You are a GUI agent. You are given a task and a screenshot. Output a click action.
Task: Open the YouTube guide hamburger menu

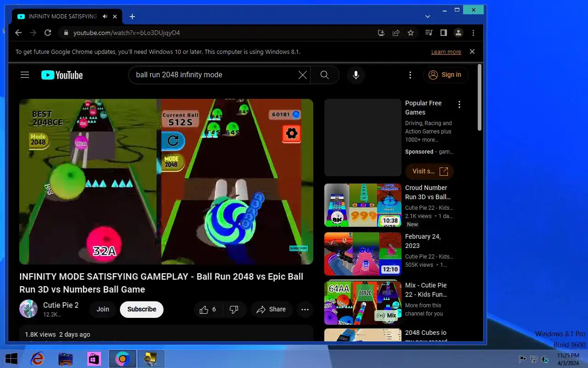(x=25, y=75)
